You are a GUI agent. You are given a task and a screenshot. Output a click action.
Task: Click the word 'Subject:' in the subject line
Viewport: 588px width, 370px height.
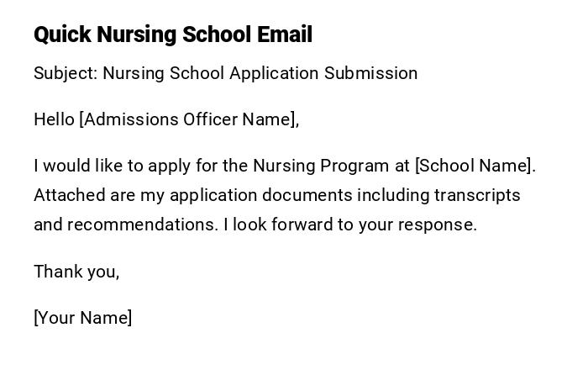[x=66, y=73]
